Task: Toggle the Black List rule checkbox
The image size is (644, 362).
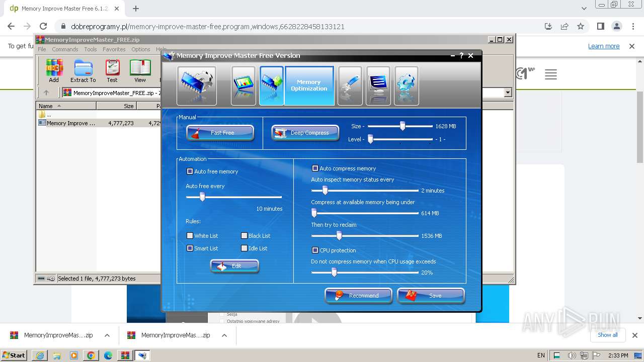Action: 244,236
